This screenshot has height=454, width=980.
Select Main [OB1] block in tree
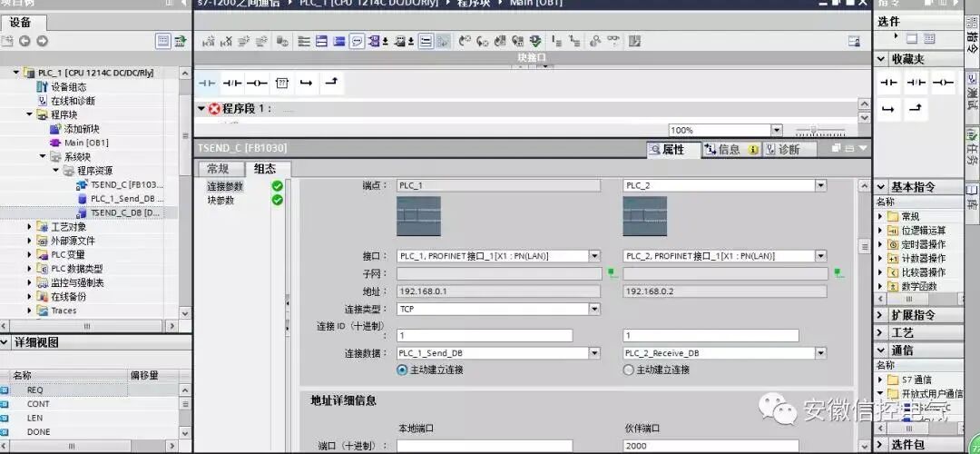(86, 143)
